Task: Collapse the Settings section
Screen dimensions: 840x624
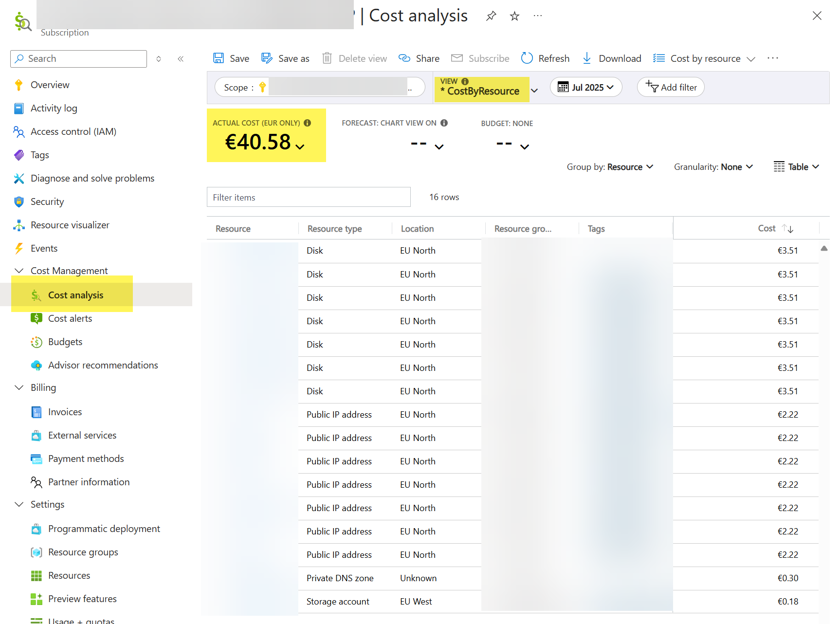Action: (x=19, y=504)
